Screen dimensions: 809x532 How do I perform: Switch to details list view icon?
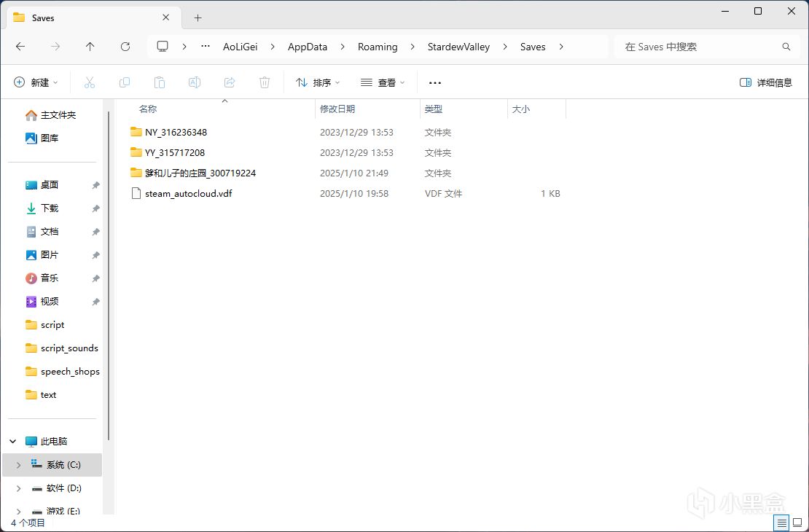[x=781, y=523]
